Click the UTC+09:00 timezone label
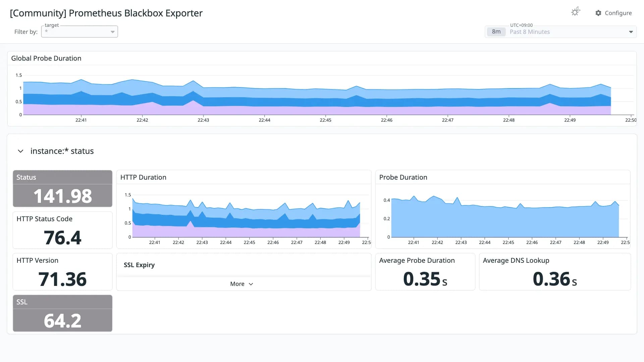Image resolution: width=644 pixels, height=362 pixels. click(x=521, y=25)
